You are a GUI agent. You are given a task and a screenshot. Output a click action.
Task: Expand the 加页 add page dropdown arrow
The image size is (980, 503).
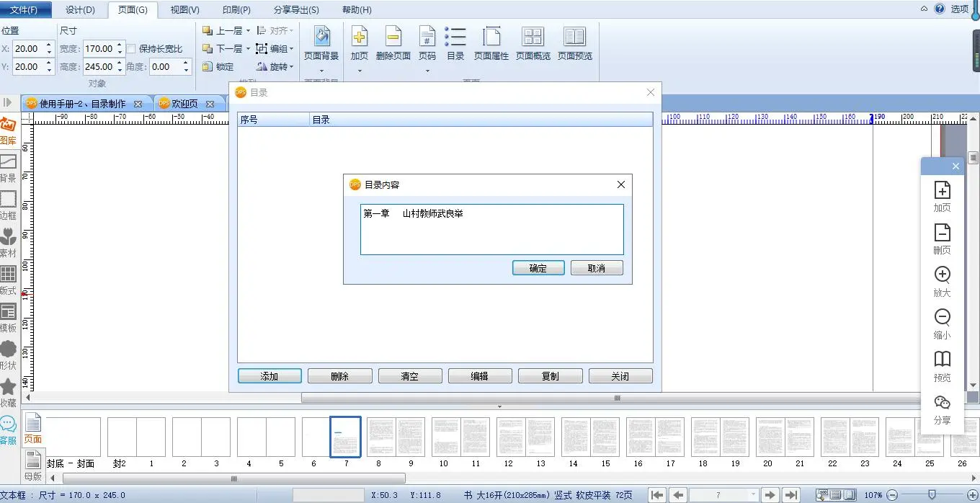click(359, 71)
